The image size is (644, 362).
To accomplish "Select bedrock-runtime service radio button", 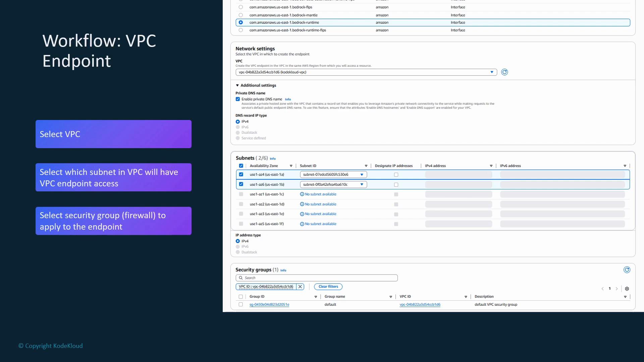I will [x=240, y=22].
